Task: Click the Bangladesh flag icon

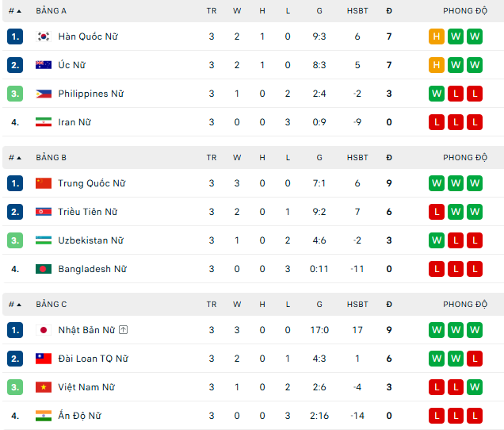Action: [44, 269]
